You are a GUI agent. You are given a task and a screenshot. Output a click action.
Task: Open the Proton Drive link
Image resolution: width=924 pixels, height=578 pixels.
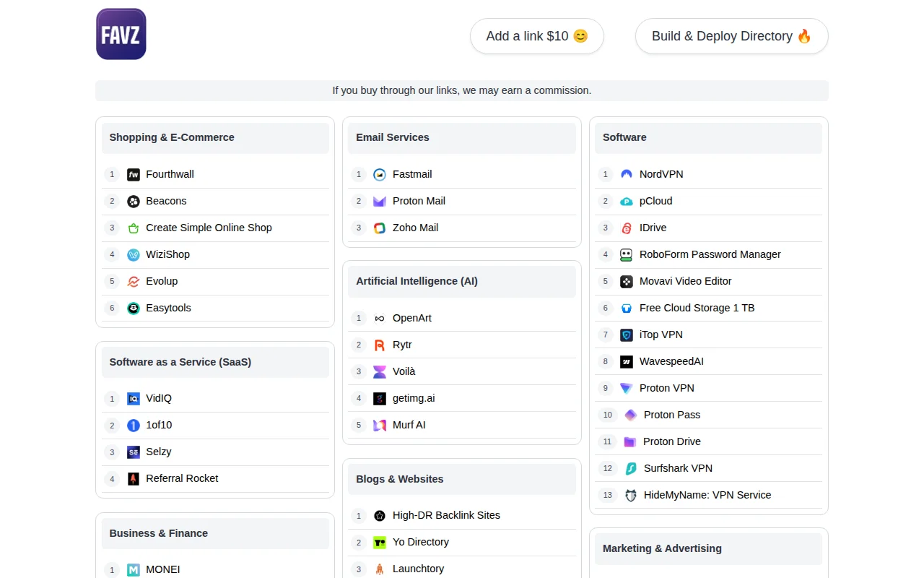click(672, 441)
